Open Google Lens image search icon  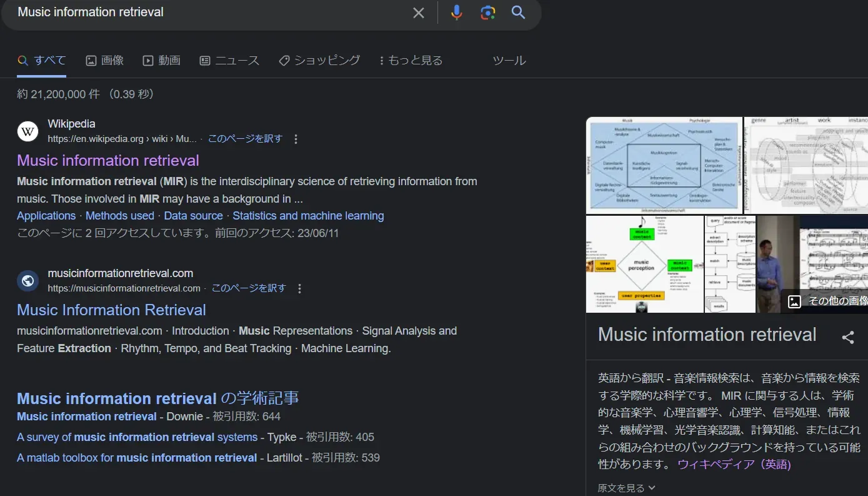pos(487,13)
